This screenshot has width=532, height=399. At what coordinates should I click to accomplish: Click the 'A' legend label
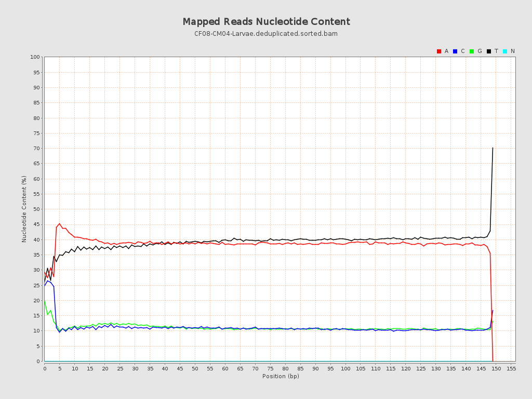tap(446, 51)
